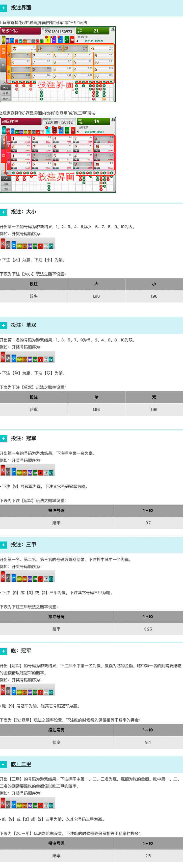183x868 pixels.
Task: Switch to the red 吃 side tab
Action: (3, 155)
